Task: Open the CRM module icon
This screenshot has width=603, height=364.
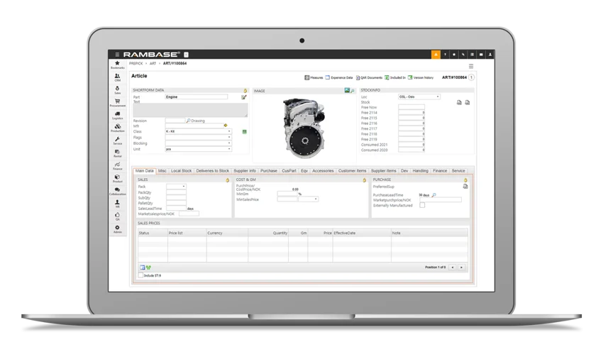Action: [x=117, y=77]
